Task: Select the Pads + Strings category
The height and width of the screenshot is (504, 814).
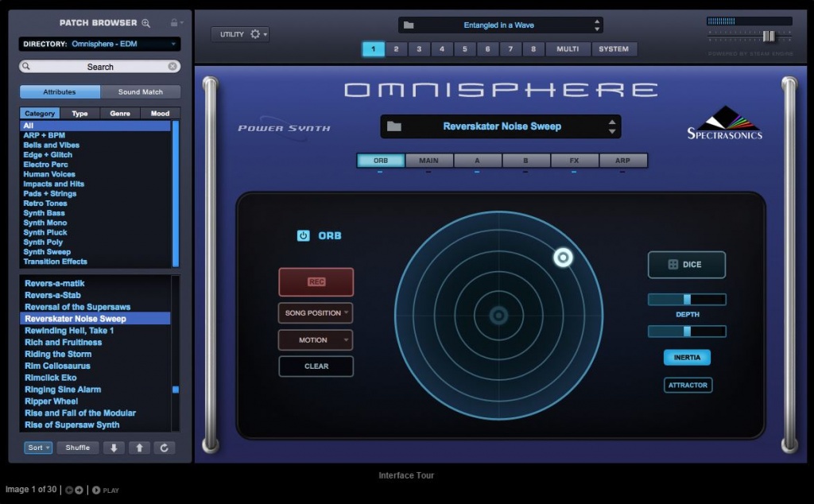Action: pyautogui.click(x=50, y=194)
